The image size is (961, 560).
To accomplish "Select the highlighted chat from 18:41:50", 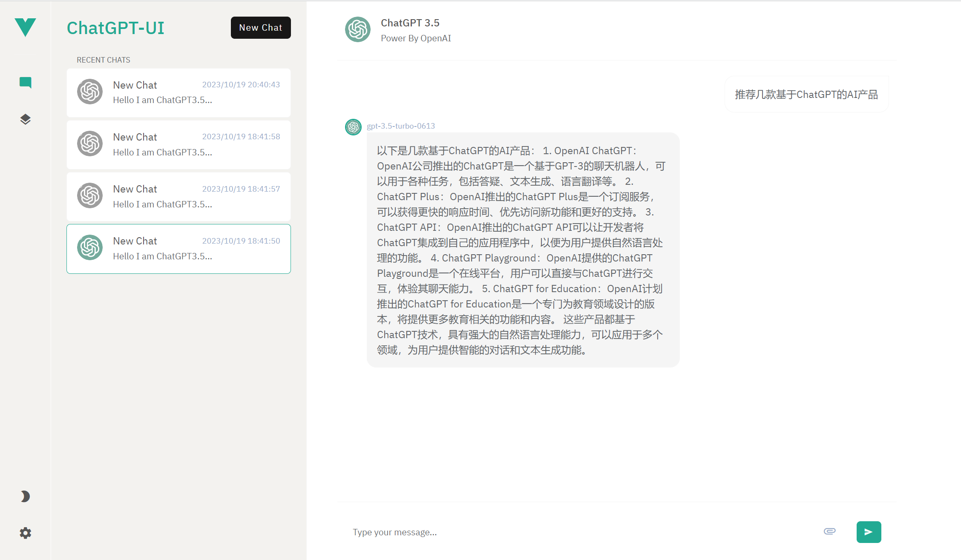I will (178, 249).
